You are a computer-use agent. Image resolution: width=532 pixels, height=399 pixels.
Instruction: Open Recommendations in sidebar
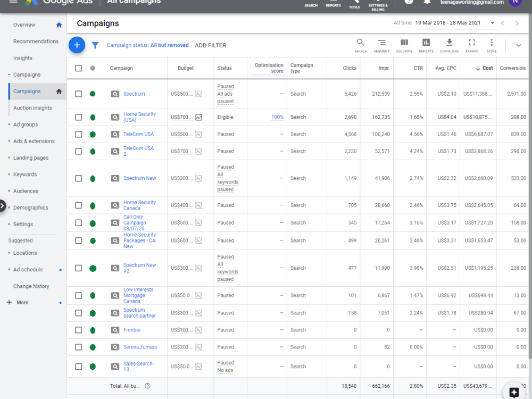click(x=36, y=41)
